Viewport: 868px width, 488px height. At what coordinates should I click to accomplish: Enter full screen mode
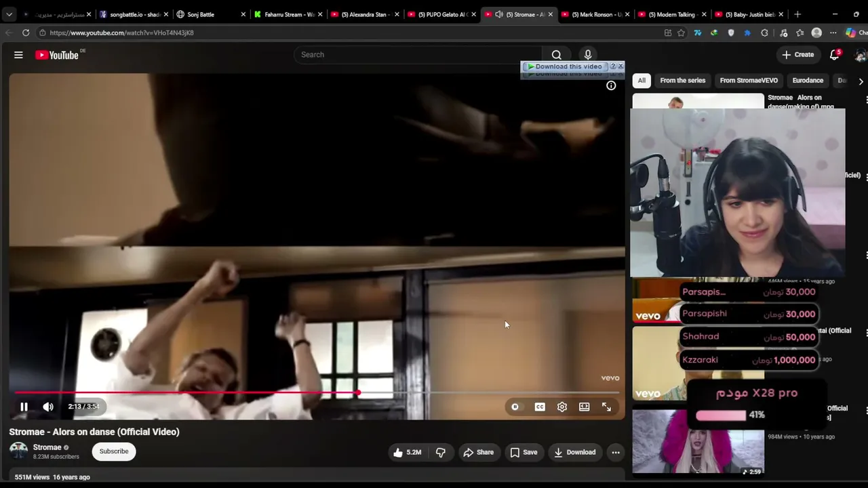607,407
